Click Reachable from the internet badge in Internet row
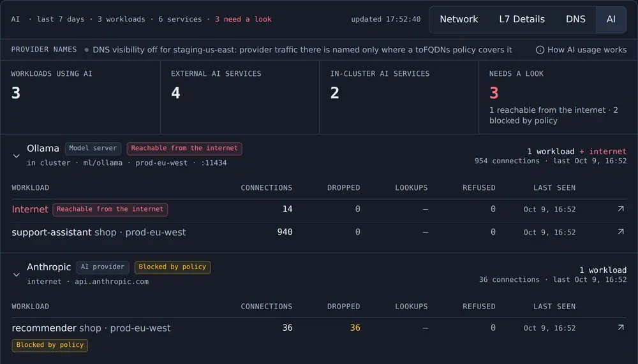Viewport: 638px width, 364px height. 110,210
